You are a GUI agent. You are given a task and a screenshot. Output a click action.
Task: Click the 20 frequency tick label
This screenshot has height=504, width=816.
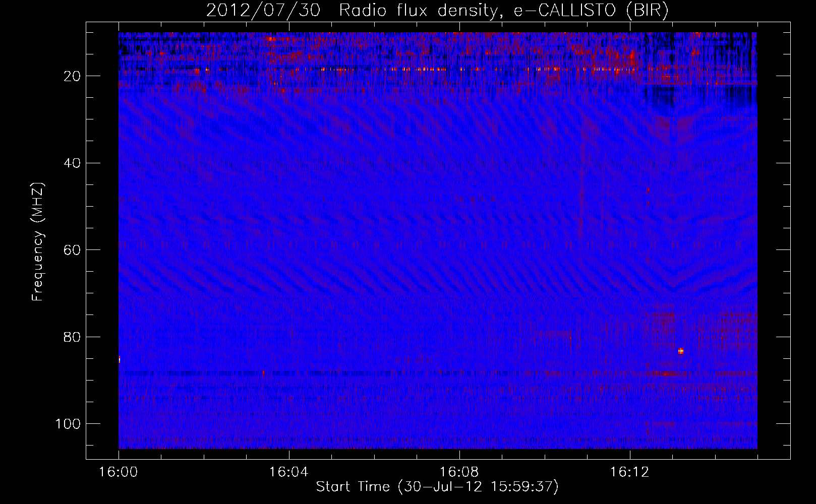(72, 76)
